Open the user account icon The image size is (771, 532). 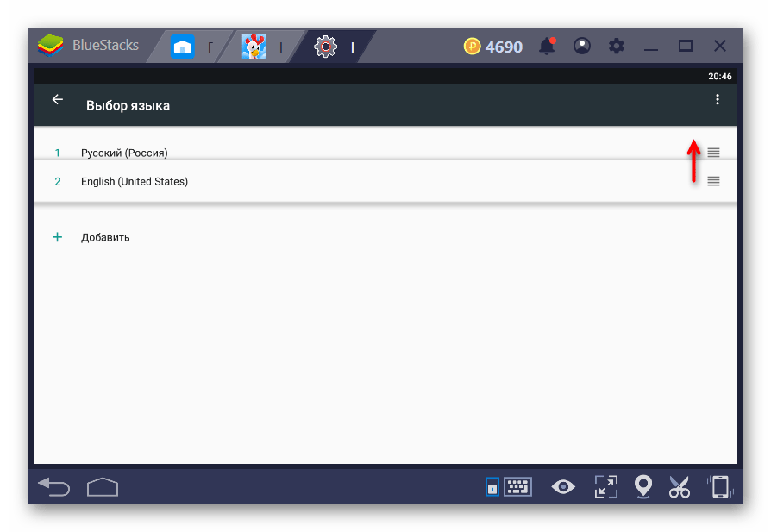click(581, 47)
